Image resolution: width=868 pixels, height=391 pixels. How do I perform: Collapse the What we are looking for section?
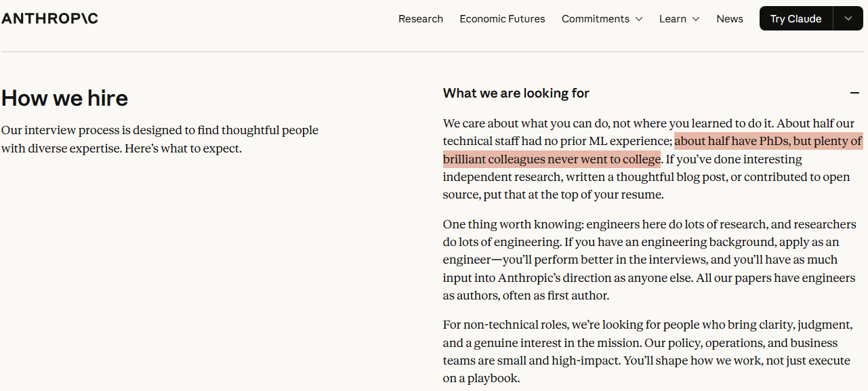pos(516,93)
